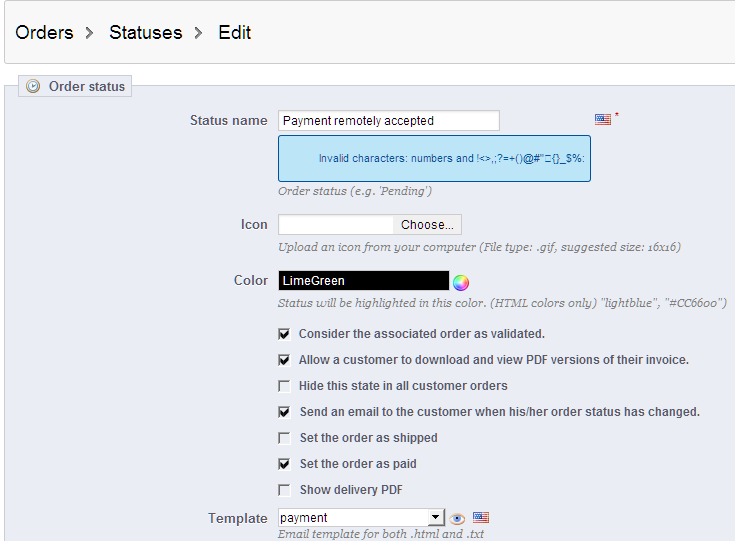Go to Orders in the breadcrumb
Viewport: 735px width, 541px height.
click(x=45, y=33)
